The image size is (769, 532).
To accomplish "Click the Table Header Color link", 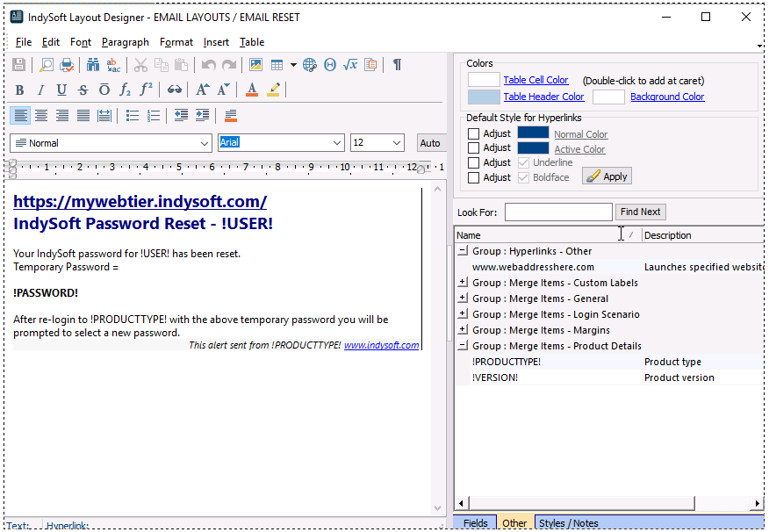I will pyautogui.click(x=543, y=97).
